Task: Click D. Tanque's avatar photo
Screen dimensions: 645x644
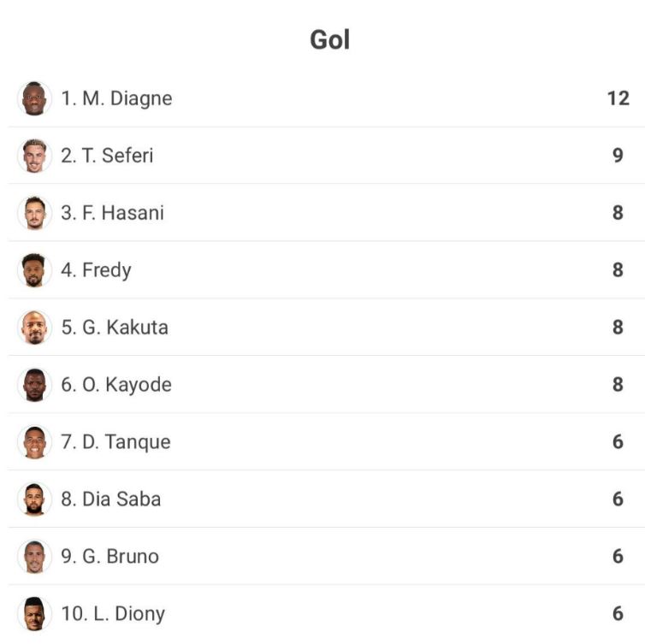Action: (34, 442)
